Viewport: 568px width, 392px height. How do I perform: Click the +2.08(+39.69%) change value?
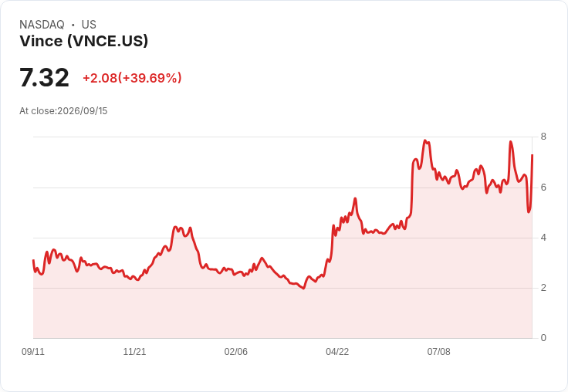pos(132,78)
